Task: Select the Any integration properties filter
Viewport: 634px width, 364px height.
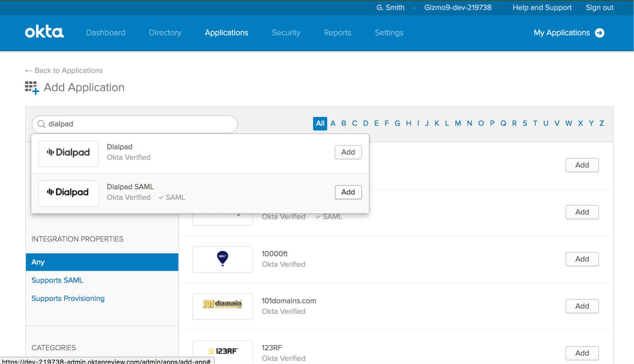Action: pyautogui.click(x=38, y=262)
